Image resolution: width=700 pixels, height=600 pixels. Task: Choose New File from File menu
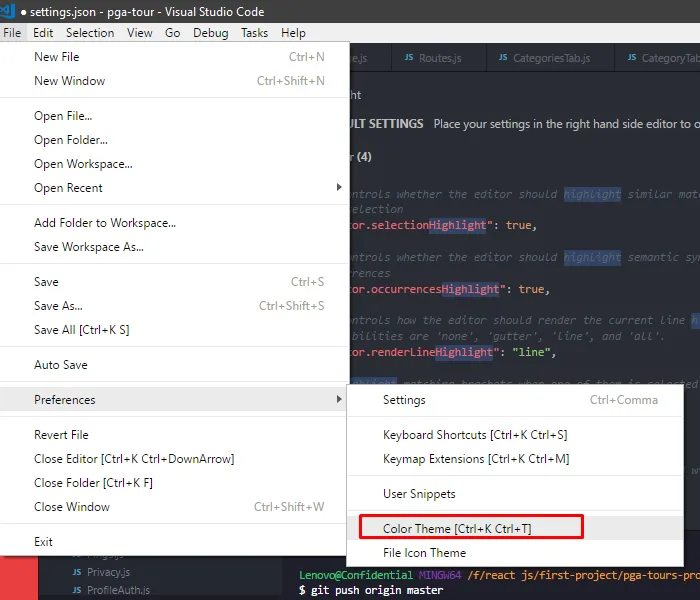pyautogui.click(x=175, y=57)
